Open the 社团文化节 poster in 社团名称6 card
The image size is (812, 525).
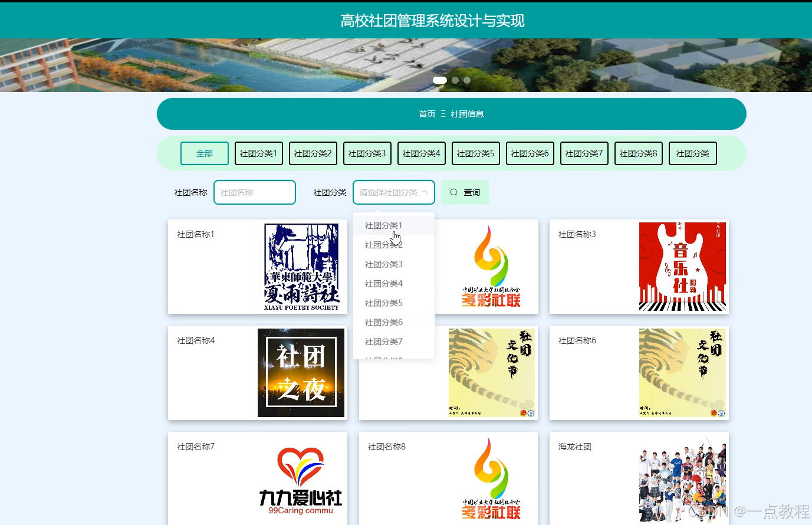(682, 373)
